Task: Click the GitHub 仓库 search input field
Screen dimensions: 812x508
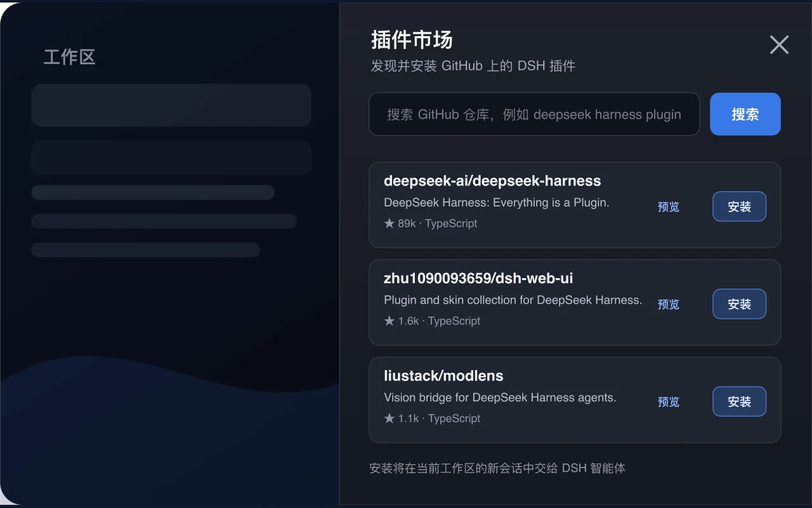Action: [x=534, y=114]
